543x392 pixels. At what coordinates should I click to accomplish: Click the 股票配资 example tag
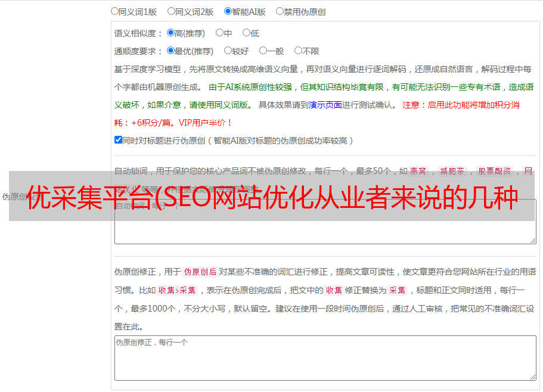coord(495,171)
